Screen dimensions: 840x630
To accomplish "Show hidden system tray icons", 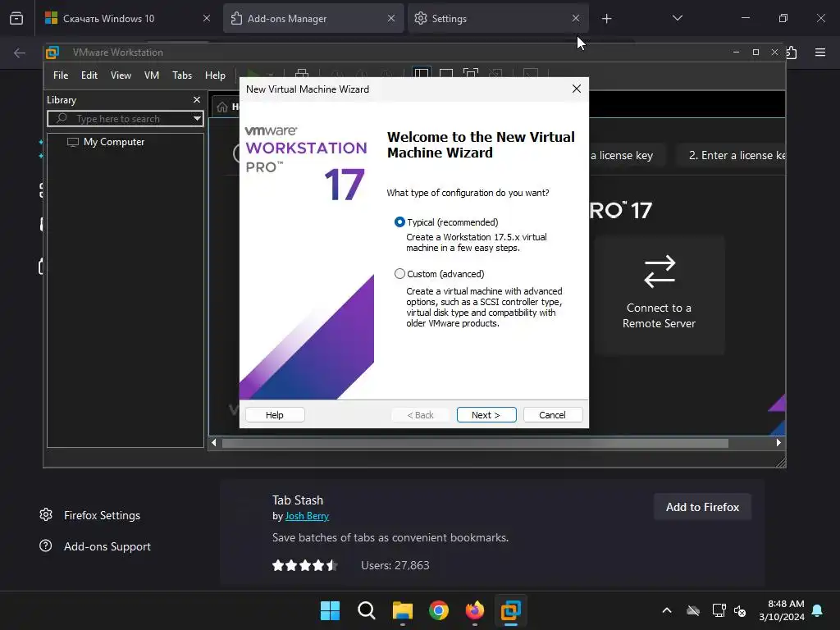I will (667, 610).
